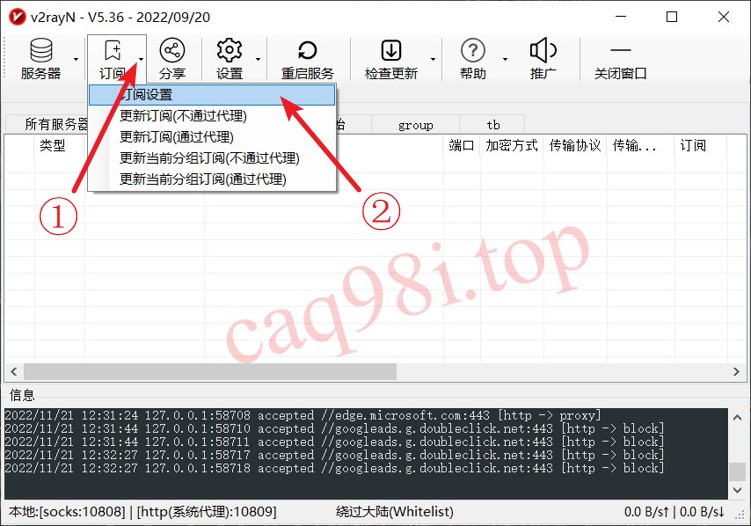Switch to the group tab
Viewport: 751px width, 526px height.
415,125
